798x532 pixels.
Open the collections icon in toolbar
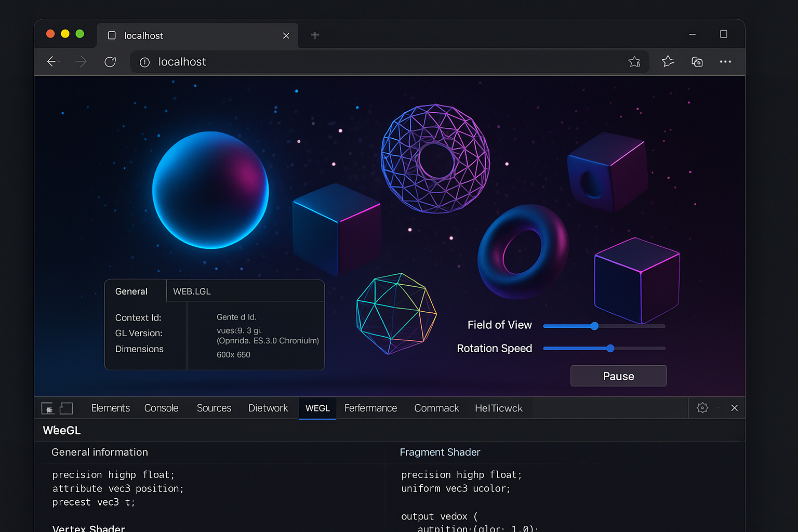coord(697,62)
